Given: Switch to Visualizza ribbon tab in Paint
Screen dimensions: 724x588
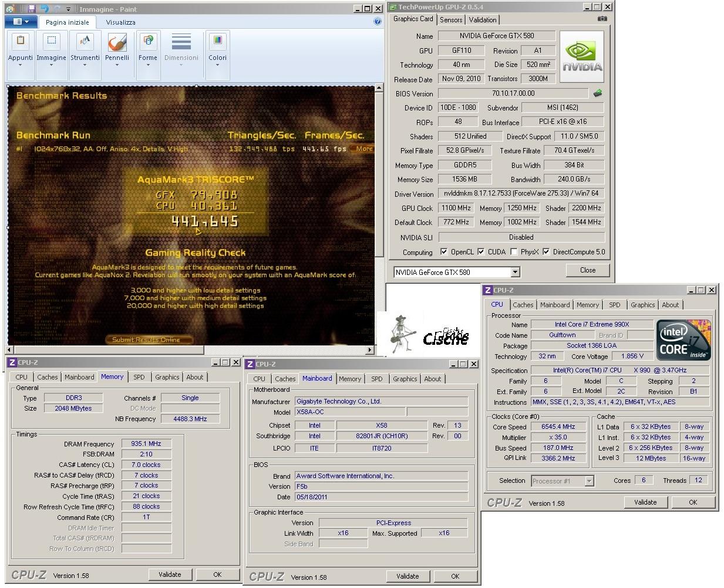Looking at the screenshot, I should coord(120,22).
